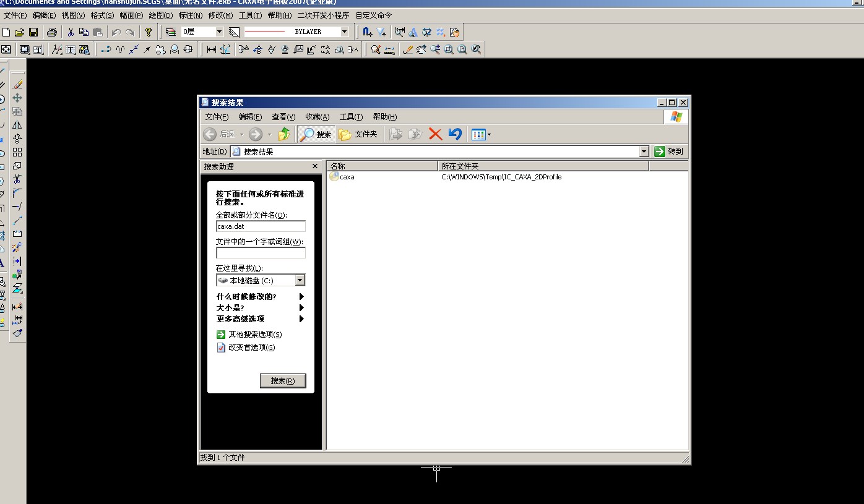The image size is (864, 504).
Task: Open the layer selection dropdown showing 0层
Action: coord(219,32)
